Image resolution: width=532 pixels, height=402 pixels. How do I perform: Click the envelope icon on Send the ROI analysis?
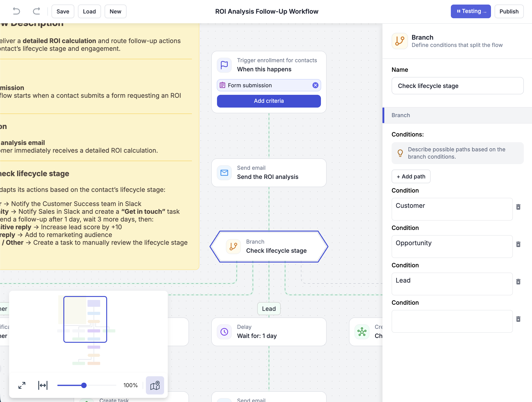click(x=224, y=172)
